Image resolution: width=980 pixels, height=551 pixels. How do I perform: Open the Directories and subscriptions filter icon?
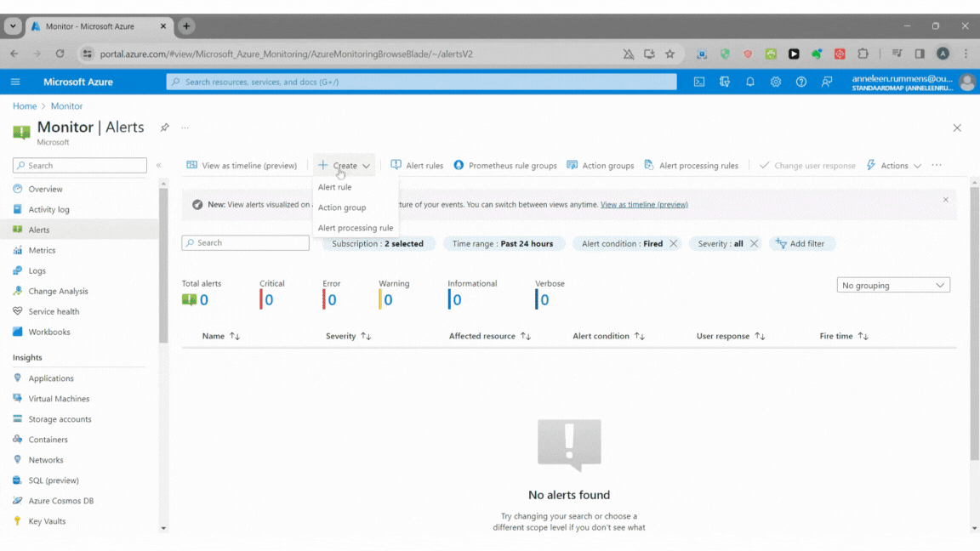click(x=725, y=82)
